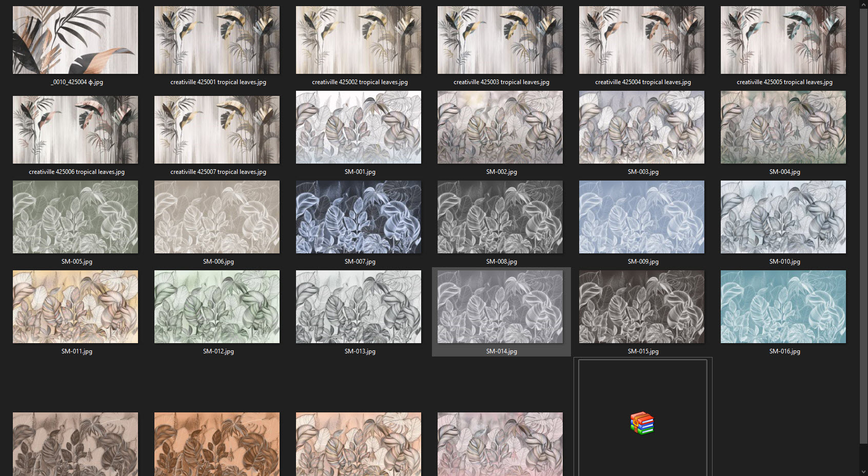Choose the creativille 425005 tropical leaves thumbnail
Image resolution: width=868 pixels, height=476 pixels.
click(783, 40)
